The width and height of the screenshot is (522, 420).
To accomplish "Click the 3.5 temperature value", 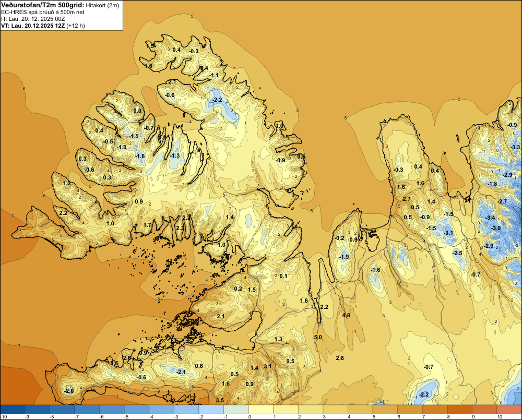I will pos(220,400).
